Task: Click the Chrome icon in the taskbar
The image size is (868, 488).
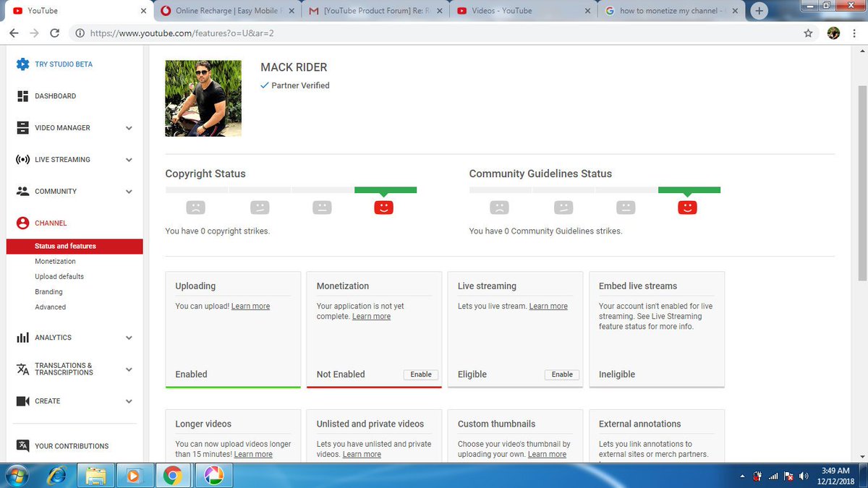Action: point(172,476)
